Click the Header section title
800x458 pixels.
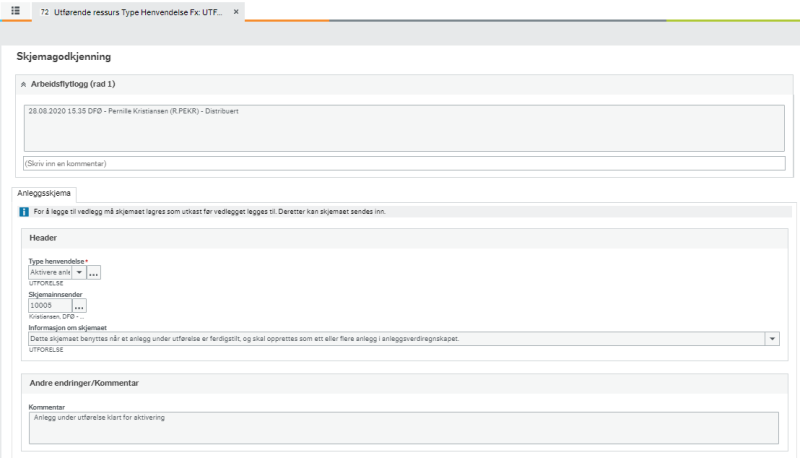(43, 238)
